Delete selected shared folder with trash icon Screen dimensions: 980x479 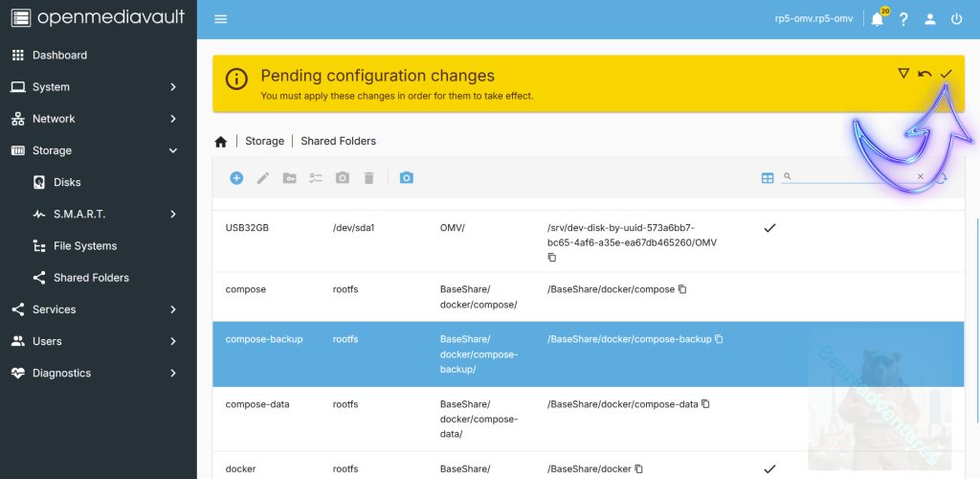pos(368,178)
